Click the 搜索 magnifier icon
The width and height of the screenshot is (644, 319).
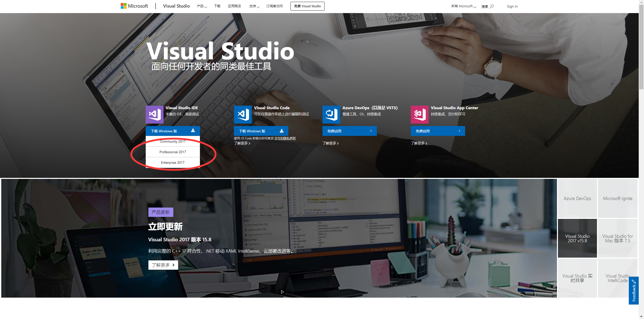[492, 6]
